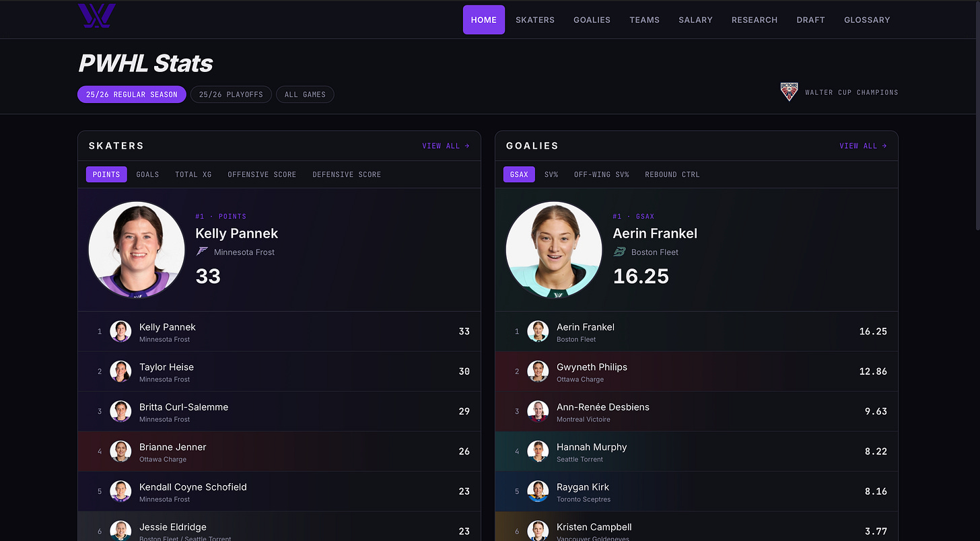Click the 'Montreal Victoire' team label

pyautogui.click(x=584, y=419)
